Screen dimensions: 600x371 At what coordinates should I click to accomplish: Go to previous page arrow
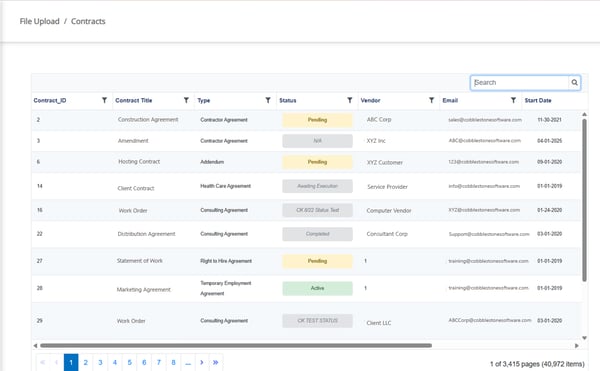tap(57, 362)
